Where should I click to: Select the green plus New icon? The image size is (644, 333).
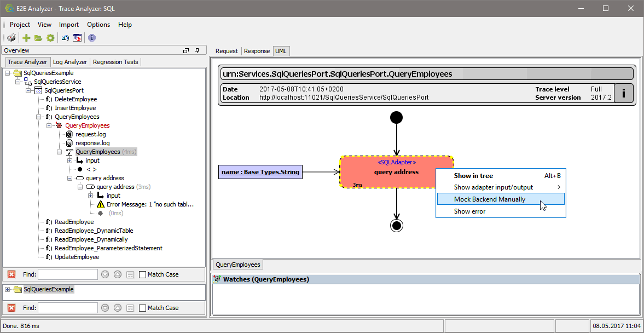pos(25,38)
